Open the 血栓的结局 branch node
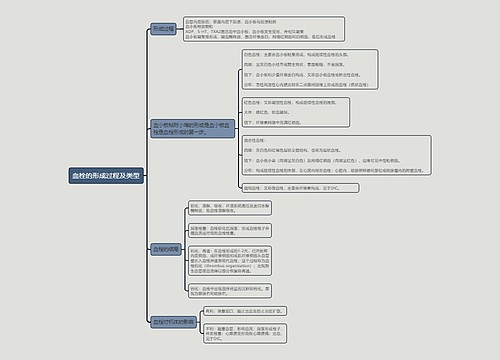500x360 pixels. pos(166,249)
